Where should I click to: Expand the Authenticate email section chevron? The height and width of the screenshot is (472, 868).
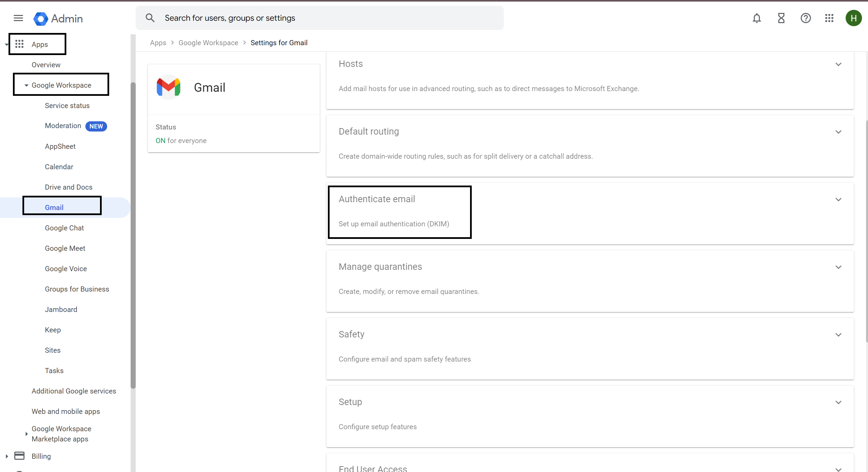[838, 199]
